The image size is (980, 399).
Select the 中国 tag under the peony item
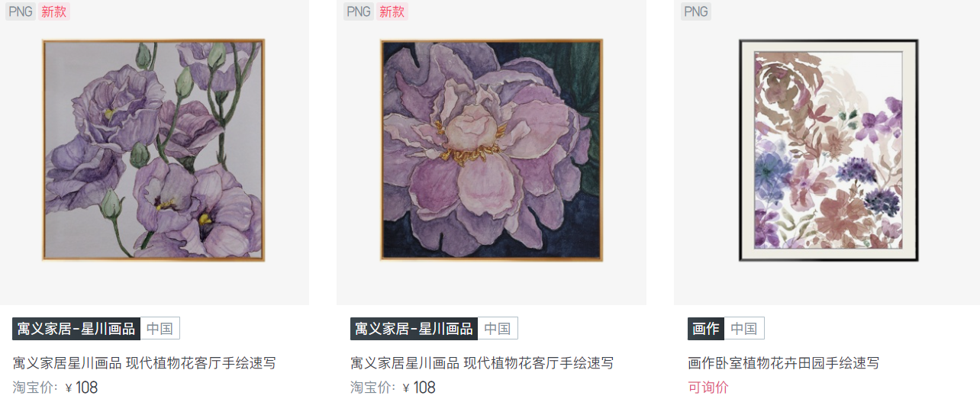498,329
